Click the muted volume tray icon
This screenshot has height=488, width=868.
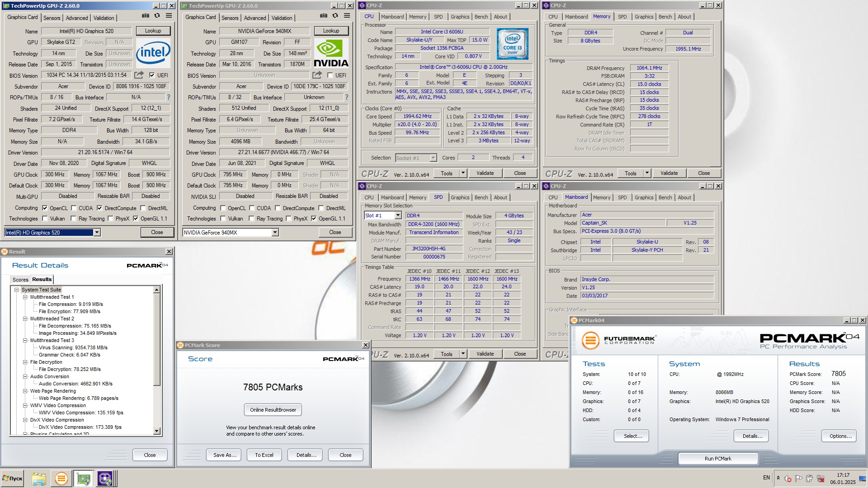788,479
